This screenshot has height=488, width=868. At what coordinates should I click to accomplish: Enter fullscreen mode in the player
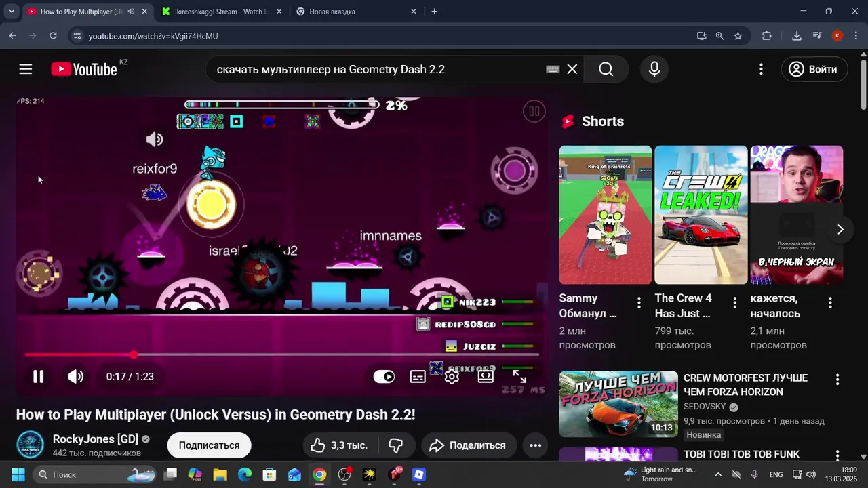click(519, 376)
